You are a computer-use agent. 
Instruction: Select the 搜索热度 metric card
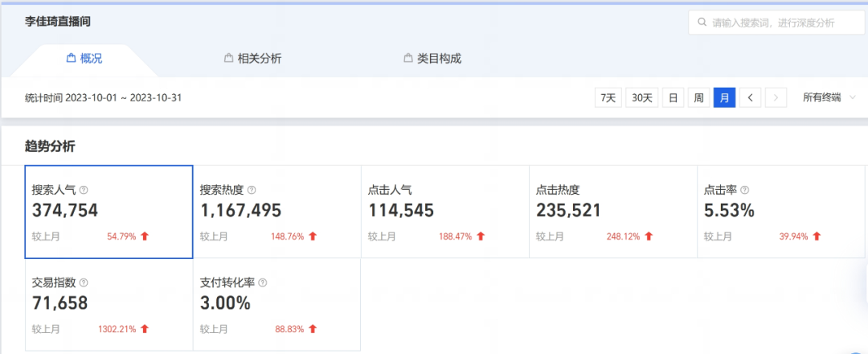point(276,212)
